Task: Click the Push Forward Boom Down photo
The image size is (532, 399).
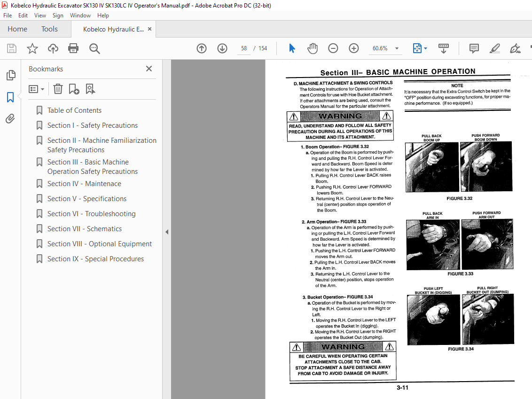Action: (486, 166)
